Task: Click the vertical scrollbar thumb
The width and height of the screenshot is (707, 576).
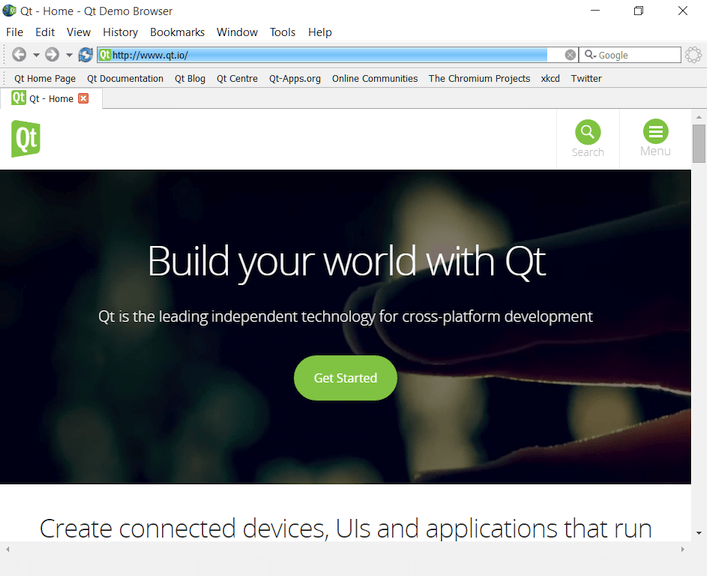Action: [698, 143]
